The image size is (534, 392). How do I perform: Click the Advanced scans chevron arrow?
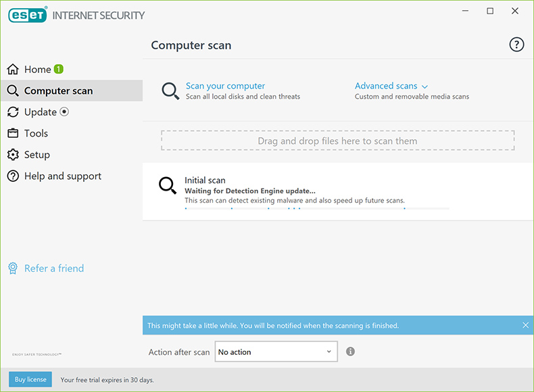424,87
